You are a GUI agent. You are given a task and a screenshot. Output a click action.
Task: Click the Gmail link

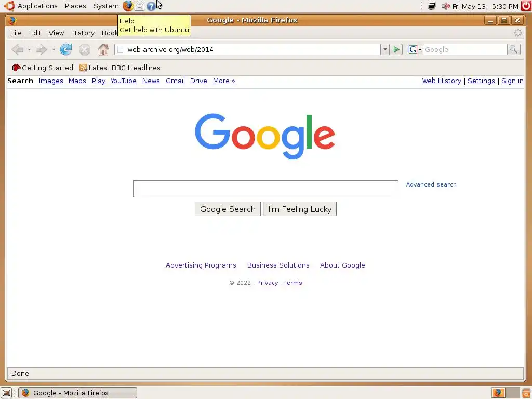point(175,81)
